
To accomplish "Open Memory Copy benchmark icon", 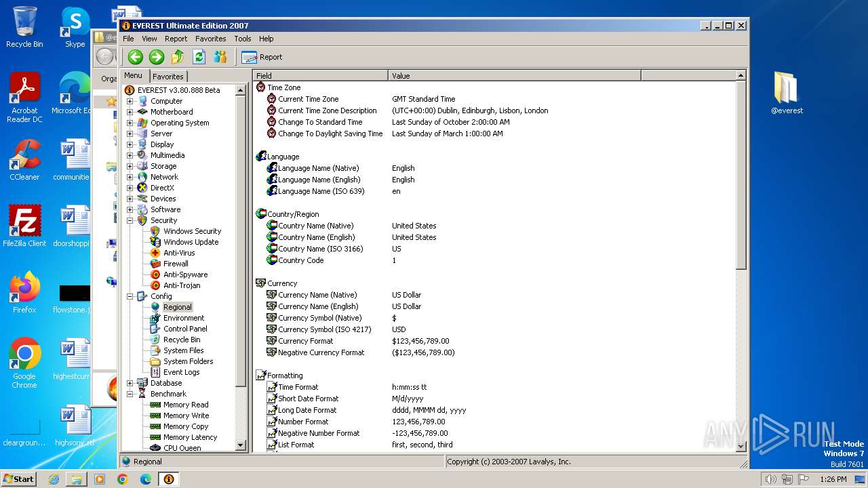I will [x=155, y=426].
